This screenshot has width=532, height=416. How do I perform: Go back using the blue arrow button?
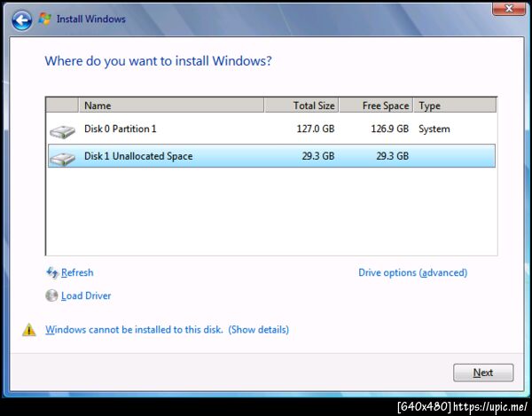pos(21,20)
